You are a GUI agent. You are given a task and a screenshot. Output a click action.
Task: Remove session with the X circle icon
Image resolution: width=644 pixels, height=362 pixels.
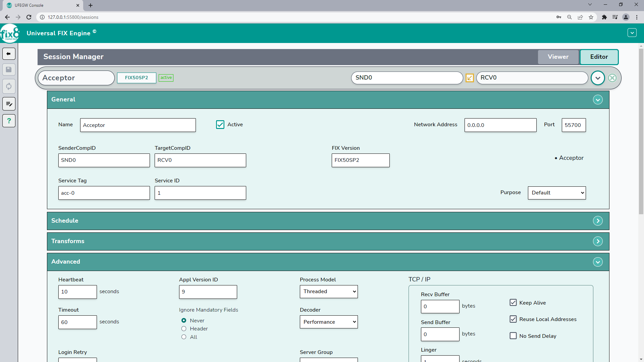[x=612, y=78]
